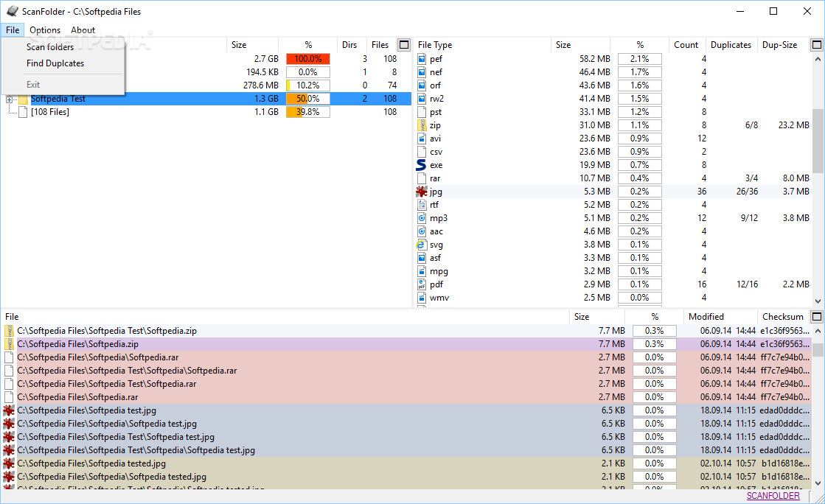Click the 39.8% usage bar

[307, 112]
